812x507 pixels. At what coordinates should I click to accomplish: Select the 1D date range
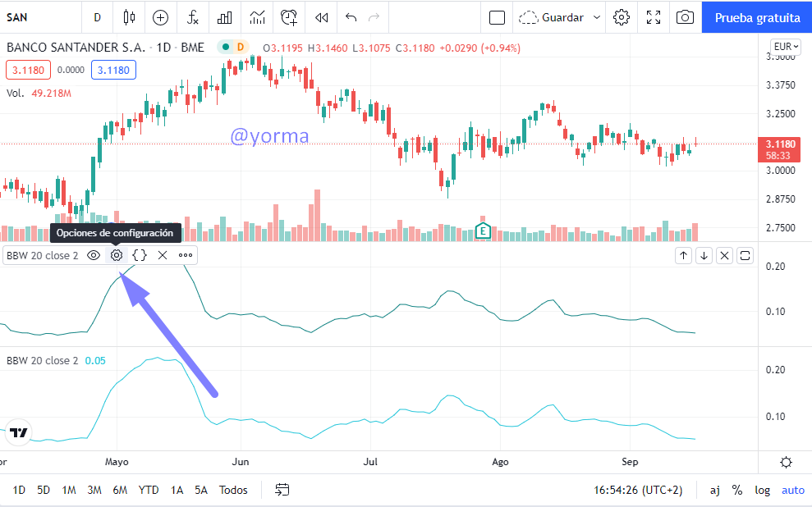(x=19, y=490)
